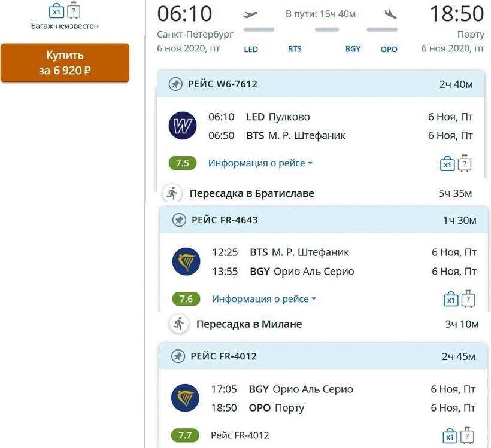
Task: Click the walking icon for Bratislava transfer
Action: coord(172,193)
